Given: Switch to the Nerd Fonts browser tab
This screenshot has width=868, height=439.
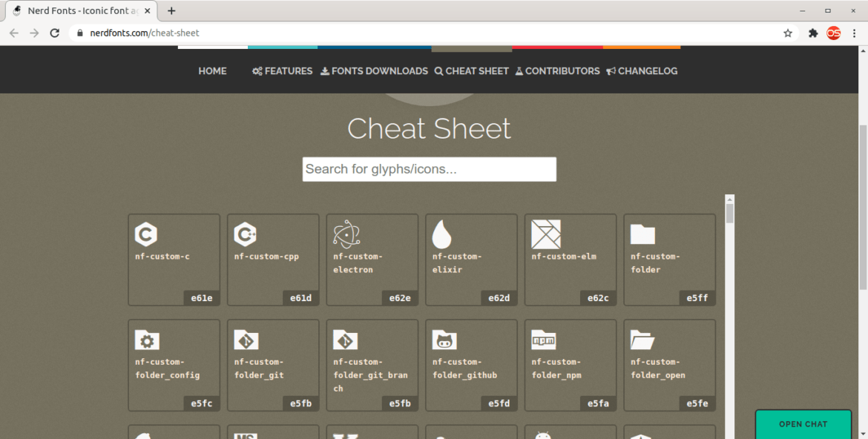Looking at the screenshot, I should (x=82, y=10).
